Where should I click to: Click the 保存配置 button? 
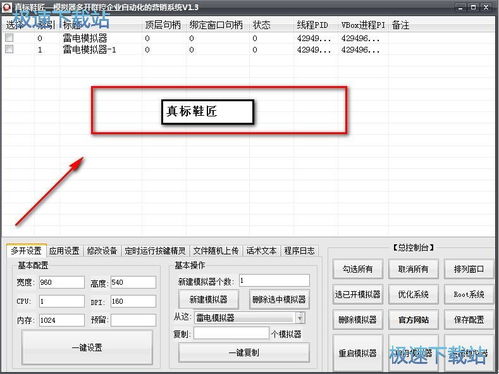469,320
